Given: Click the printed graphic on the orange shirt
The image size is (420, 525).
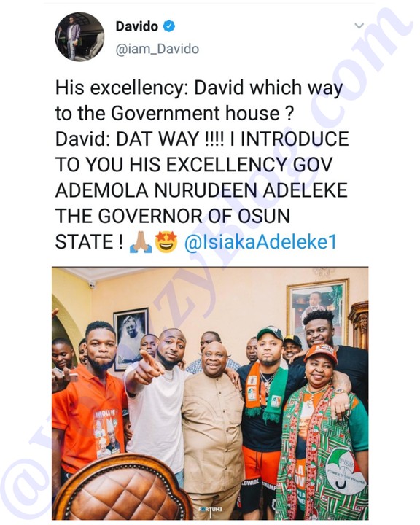Looking at the screenshot, I should (106, 433).
